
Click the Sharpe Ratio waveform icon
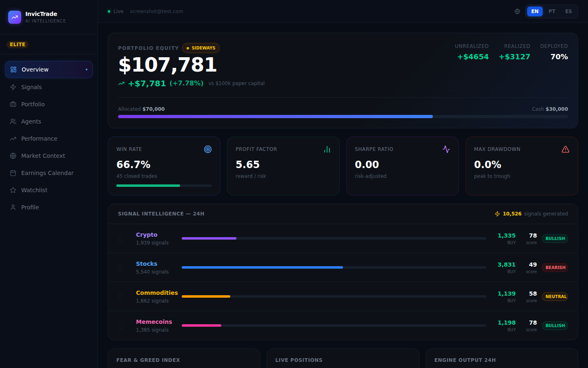(x=446, y=149)
